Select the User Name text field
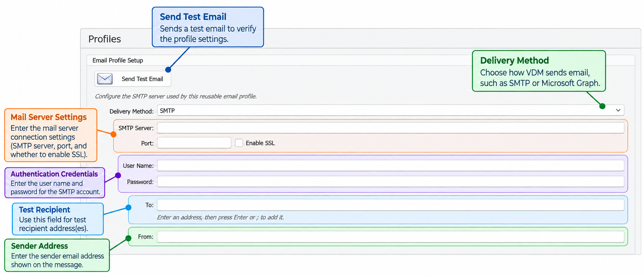 (x=391, y=165)
